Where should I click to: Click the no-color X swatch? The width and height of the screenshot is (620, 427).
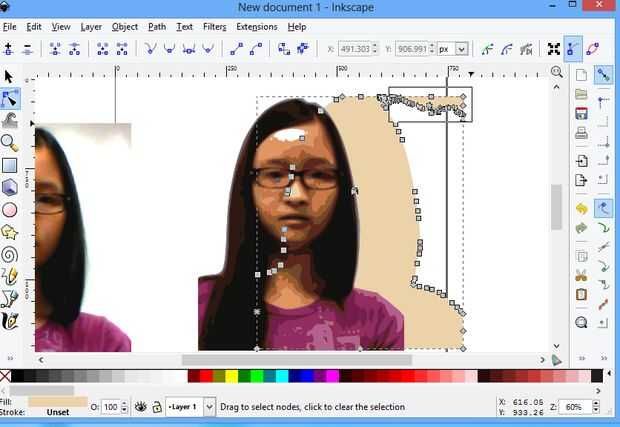(x=5, y=376)
